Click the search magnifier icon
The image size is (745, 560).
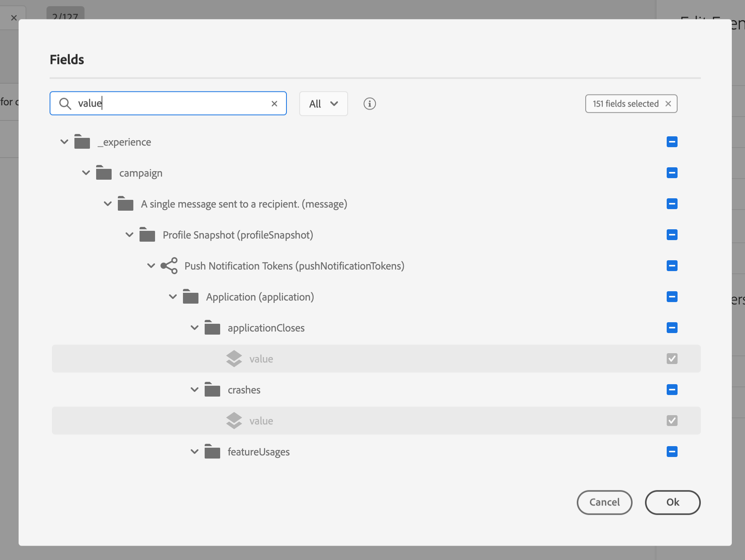coord(65,104)
